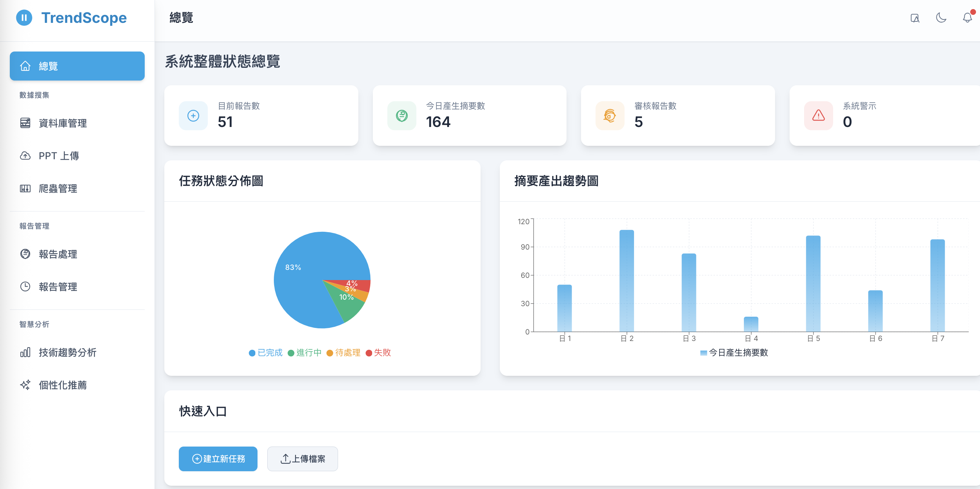Click the TrendScope pause logo icon
980x489 pixels.
(25, 17)
